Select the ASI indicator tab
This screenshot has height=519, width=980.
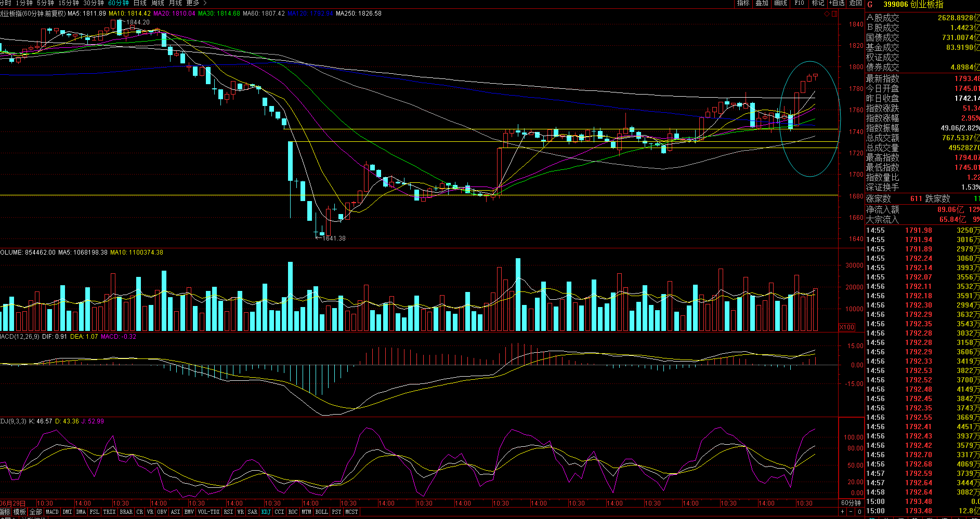(x=175, y=512)
